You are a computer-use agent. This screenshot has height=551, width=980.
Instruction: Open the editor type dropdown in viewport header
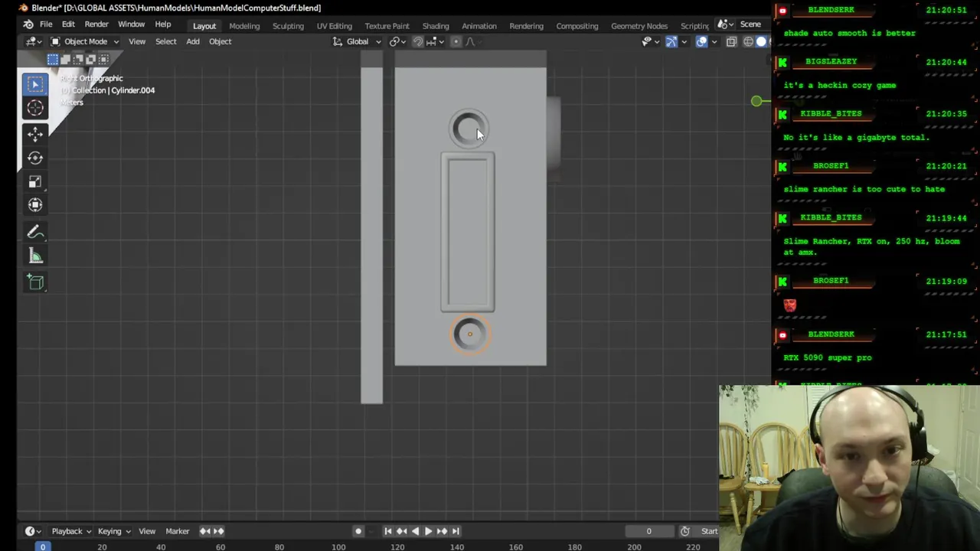click(33, 41)
